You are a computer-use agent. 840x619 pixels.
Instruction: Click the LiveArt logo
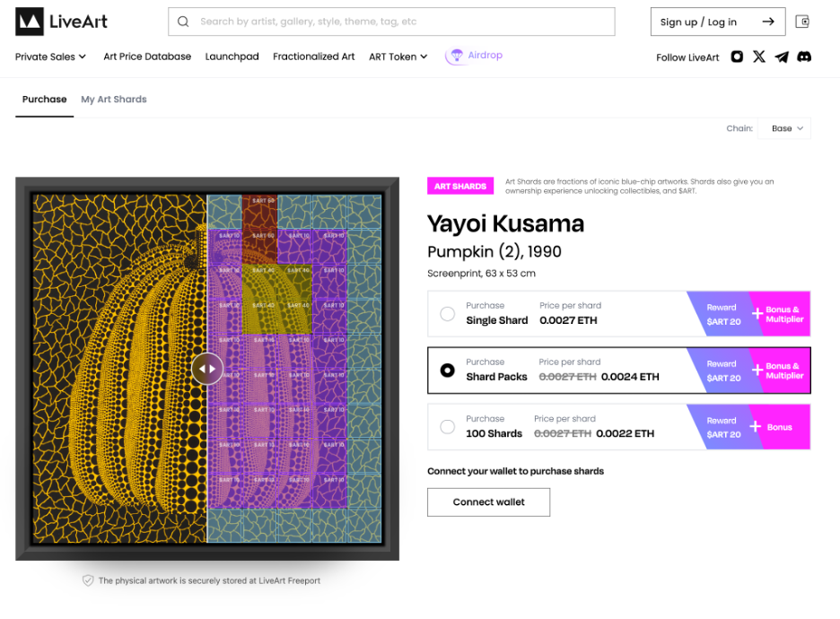61,22
